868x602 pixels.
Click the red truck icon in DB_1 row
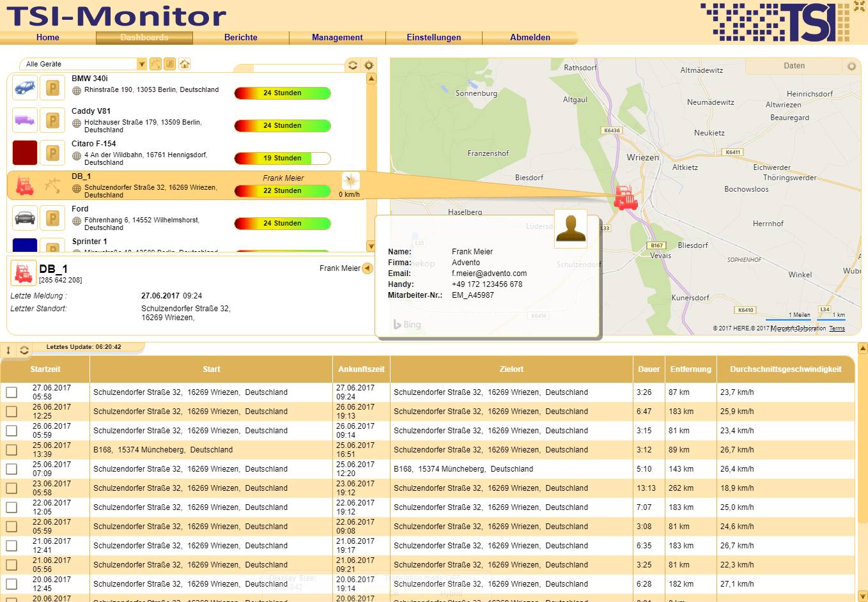pyautogui.click(x=25, y=185)
